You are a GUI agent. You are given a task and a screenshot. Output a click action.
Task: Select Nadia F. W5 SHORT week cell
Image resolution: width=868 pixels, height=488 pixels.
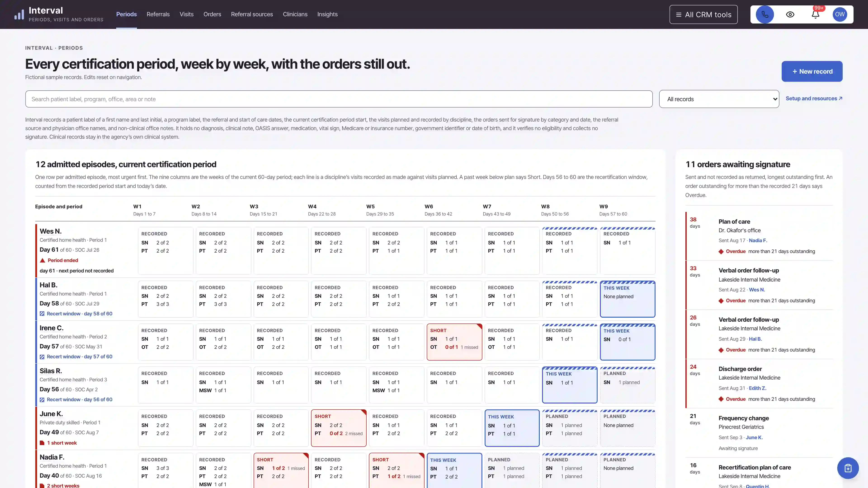(x=397, y=470)
